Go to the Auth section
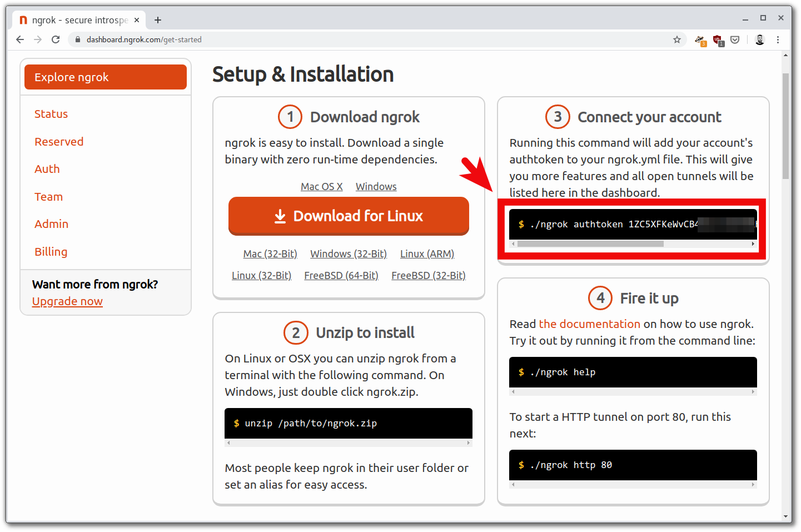 pyautogui.click(x=47, y=169)
